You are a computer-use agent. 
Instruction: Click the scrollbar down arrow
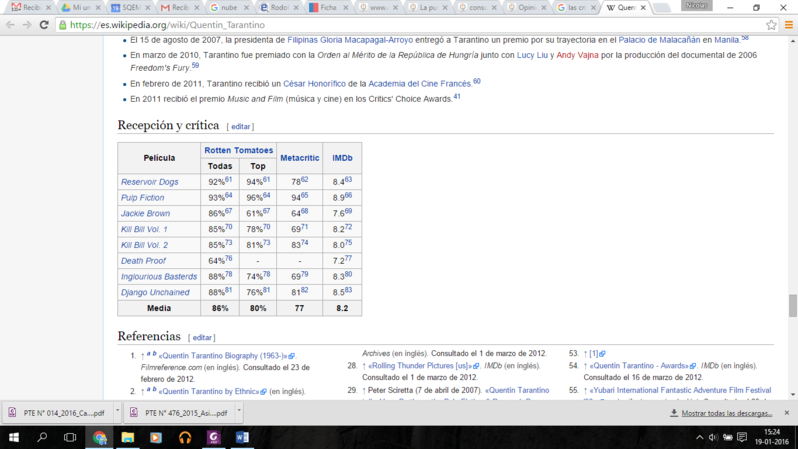[x=793, y=395]
